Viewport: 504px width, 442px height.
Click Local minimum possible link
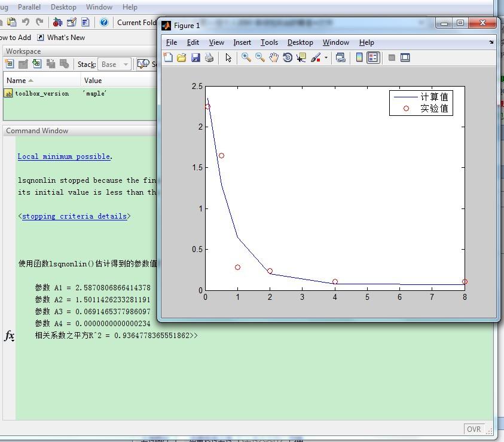65,156
